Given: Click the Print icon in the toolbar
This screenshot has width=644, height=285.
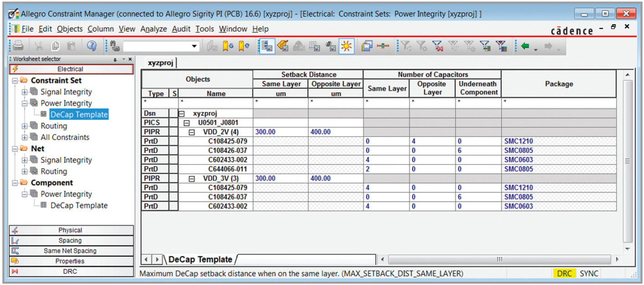Looking at the screenshot, I should coord(18,46).
